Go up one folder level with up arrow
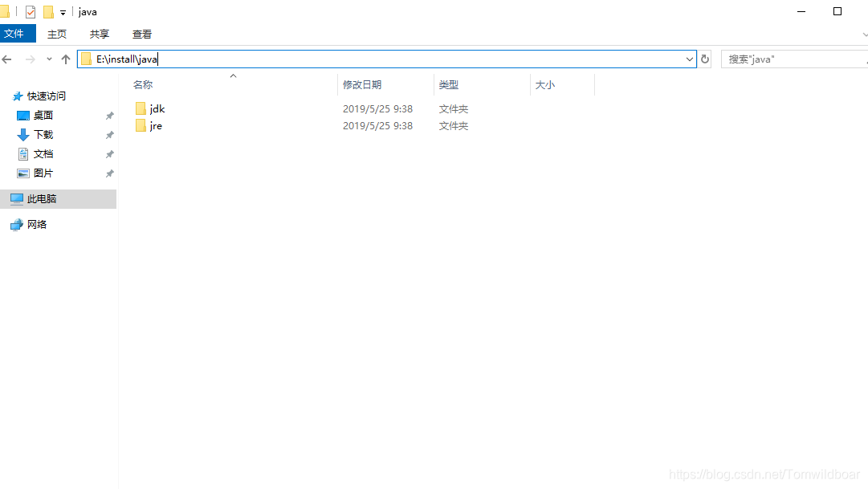The image size is (868, 489). [66, 59]
